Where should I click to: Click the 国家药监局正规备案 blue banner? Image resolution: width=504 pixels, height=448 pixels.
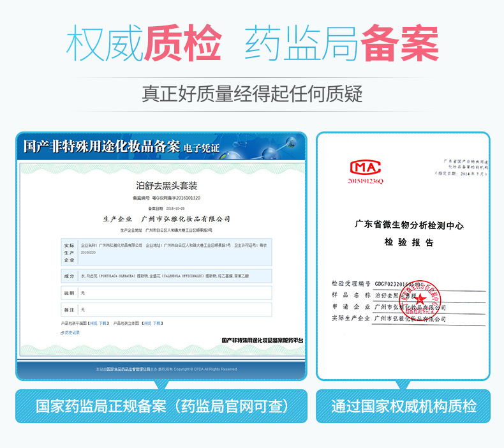[x=163, y=407]
